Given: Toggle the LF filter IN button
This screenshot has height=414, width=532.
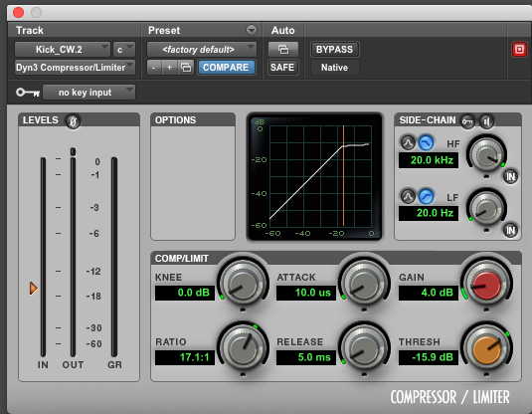Looking at the screenshot, I should [x=510, y=231].
